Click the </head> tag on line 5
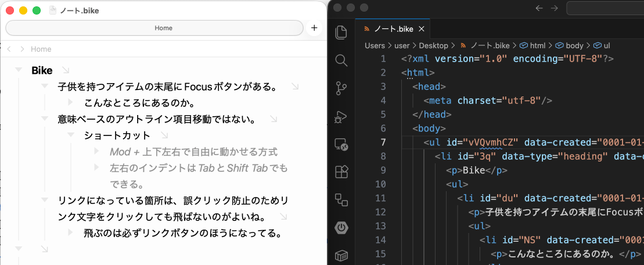644x265 pixels. tap(432, 114)
